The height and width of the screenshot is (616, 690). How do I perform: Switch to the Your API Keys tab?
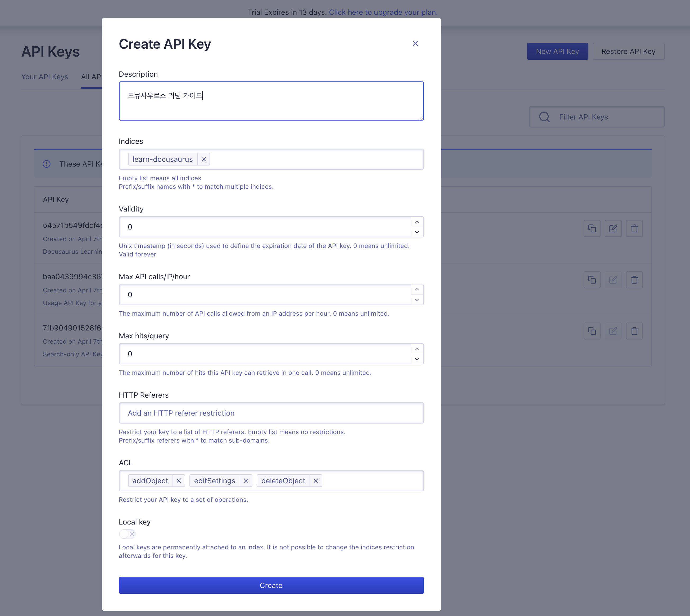point(45,77)
